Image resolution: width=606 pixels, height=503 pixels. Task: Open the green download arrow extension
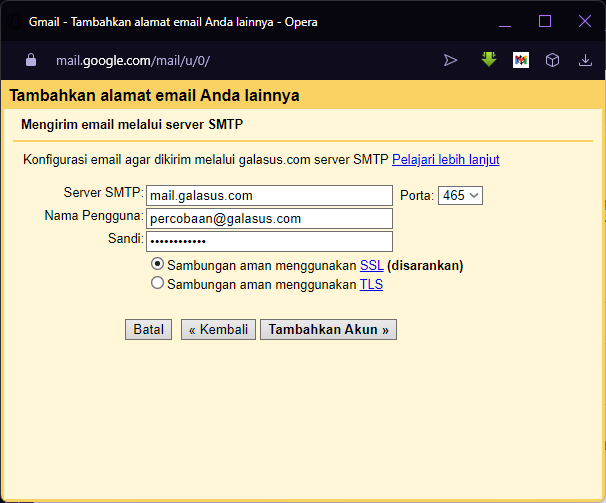coord(489,60)
